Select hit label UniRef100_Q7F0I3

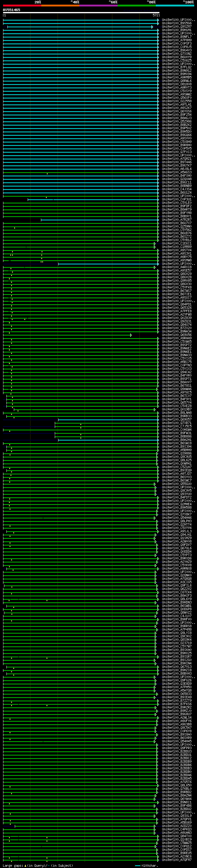point(177,152)
